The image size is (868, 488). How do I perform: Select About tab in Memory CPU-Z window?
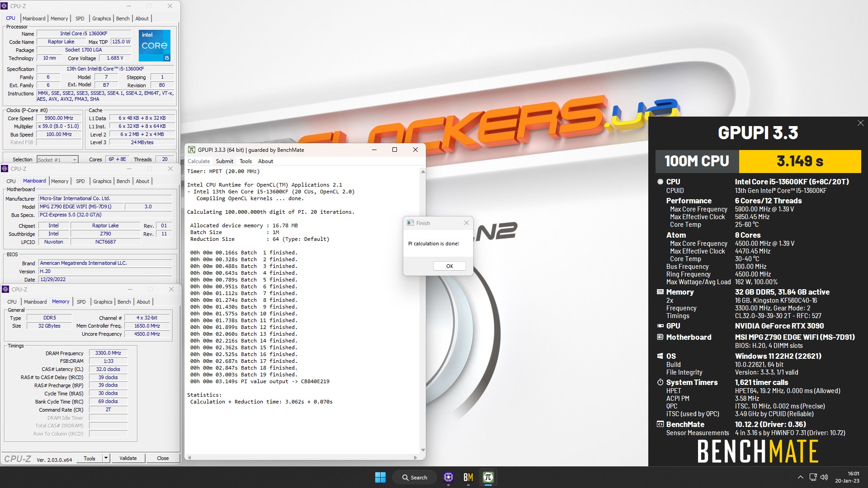click(x=143, y=302)
